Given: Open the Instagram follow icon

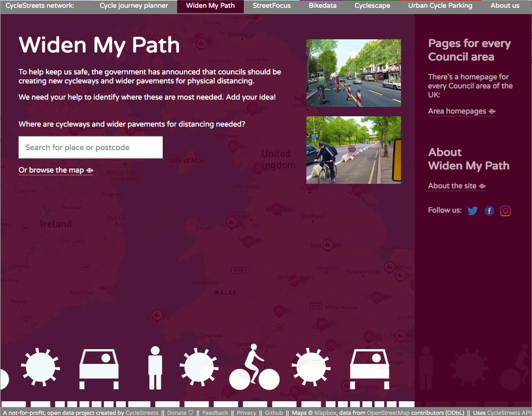Looking at the screenshot, I should point(505,211).
